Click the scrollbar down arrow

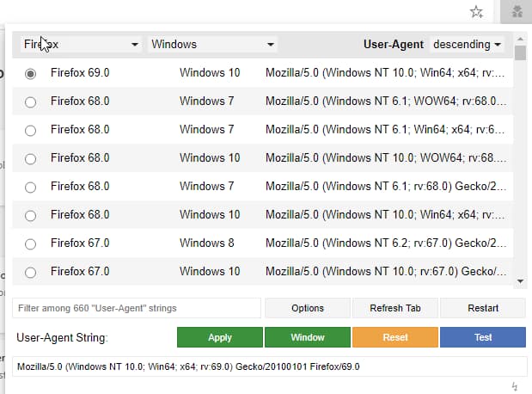(x=520, y=280)
